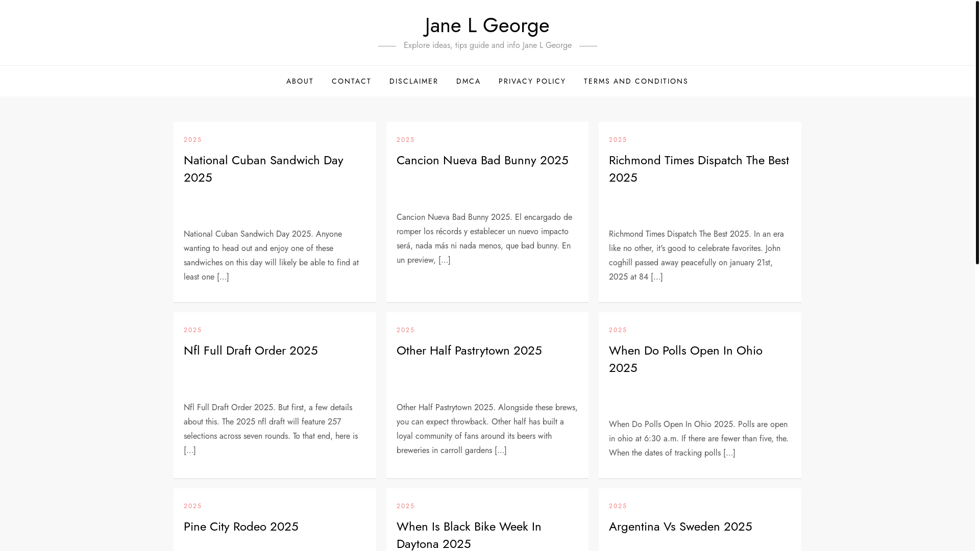Image resolution: width=980 pixels, height=551 pixels.
Task: Open the Privacy Policy page
Action: [532, 81]
